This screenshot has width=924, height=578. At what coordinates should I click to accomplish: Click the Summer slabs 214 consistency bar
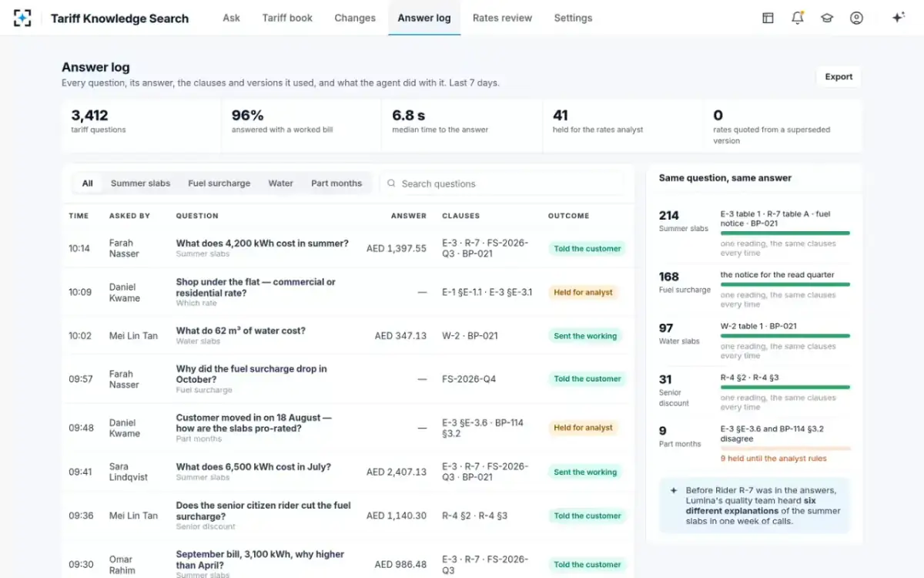coord(785,233)
